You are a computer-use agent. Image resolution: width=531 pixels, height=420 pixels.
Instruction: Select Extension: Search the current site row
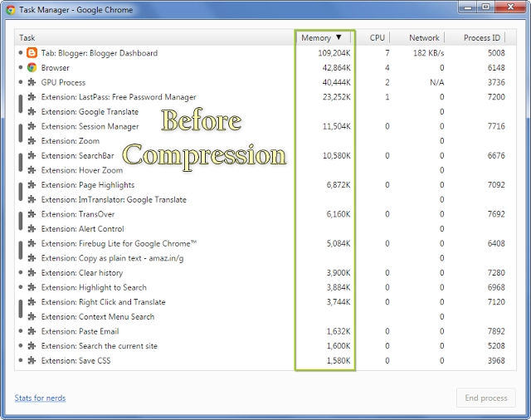pos(265,346)
